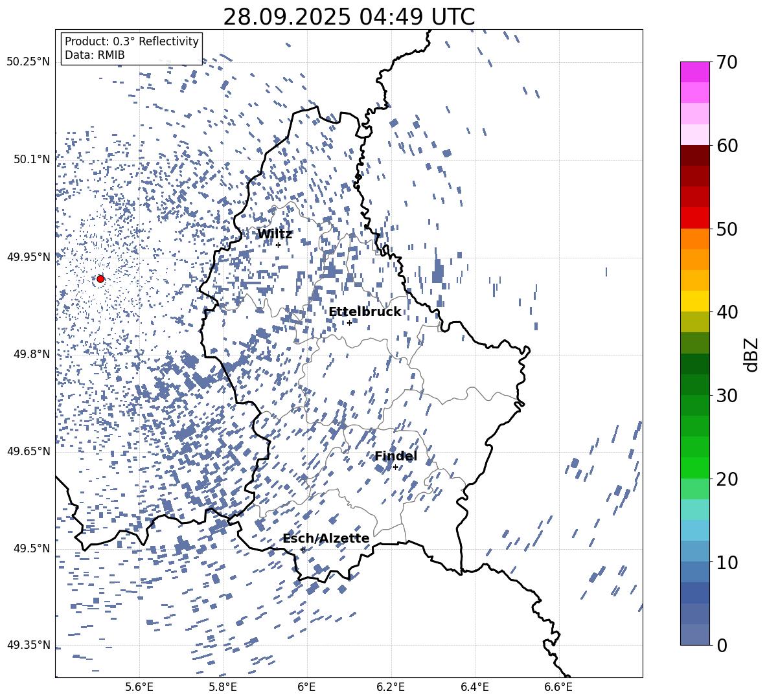
Task: Click the colorbar tick label 10
Action: click(727, 562)
